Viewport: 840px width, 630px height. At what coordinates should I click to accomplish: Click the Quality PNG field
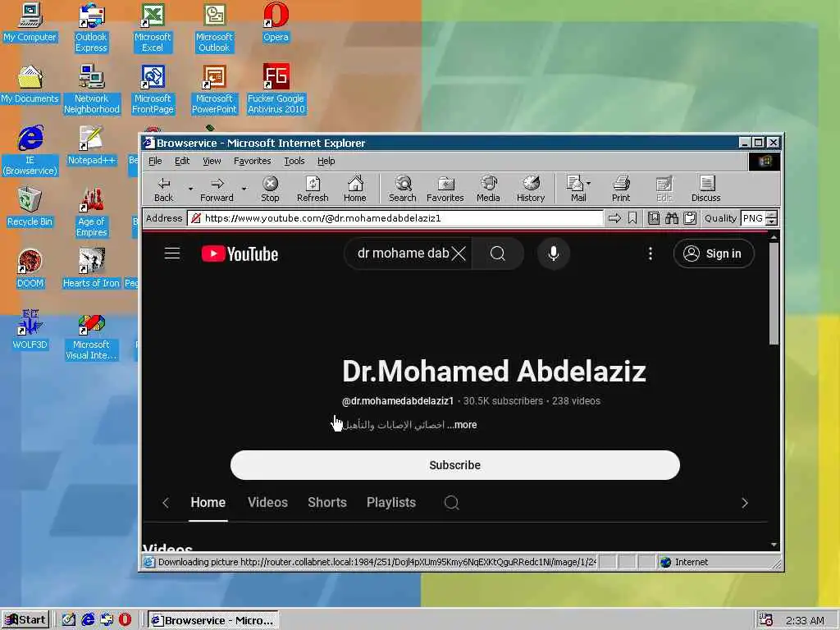(753, 218)
